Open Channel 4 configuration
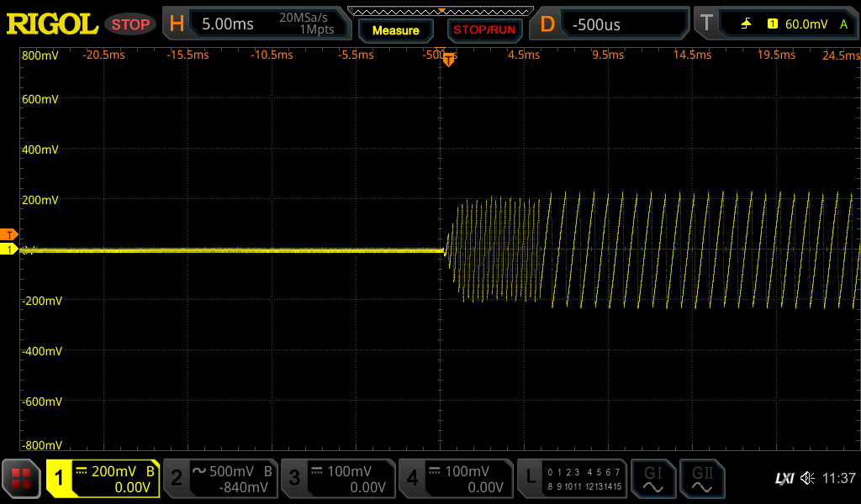The height and width of the screenshot is (504, 861). tap(457, 479)
